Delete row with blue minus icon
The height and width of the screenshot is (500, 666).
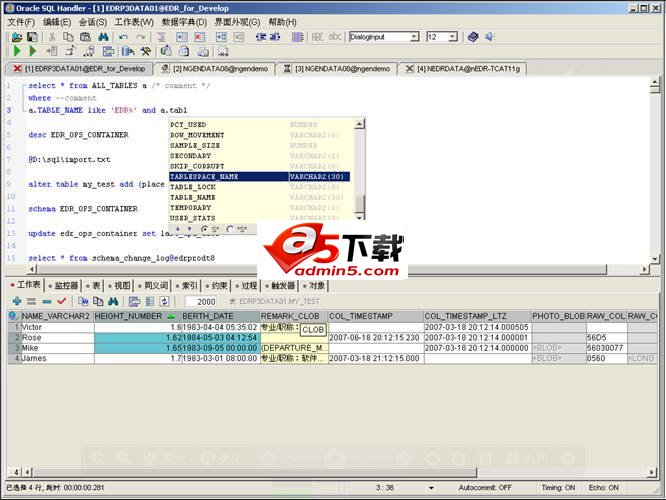point(47,301)
